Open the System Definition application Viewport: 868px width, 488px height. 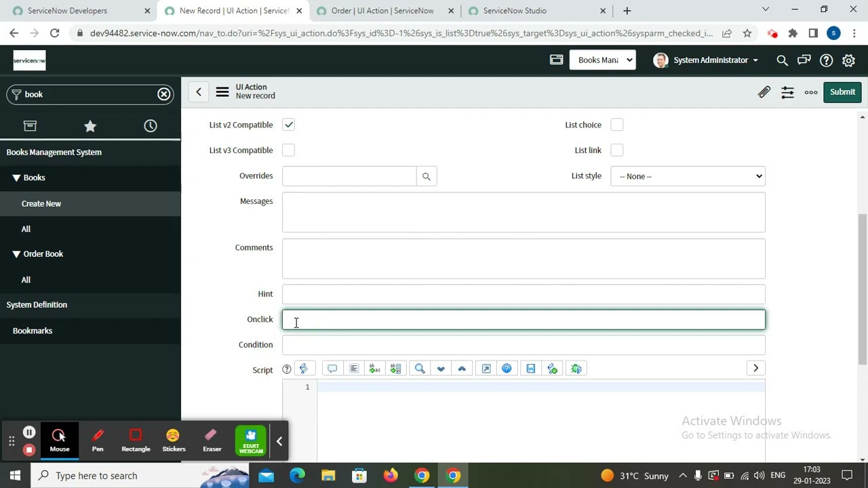37,305
